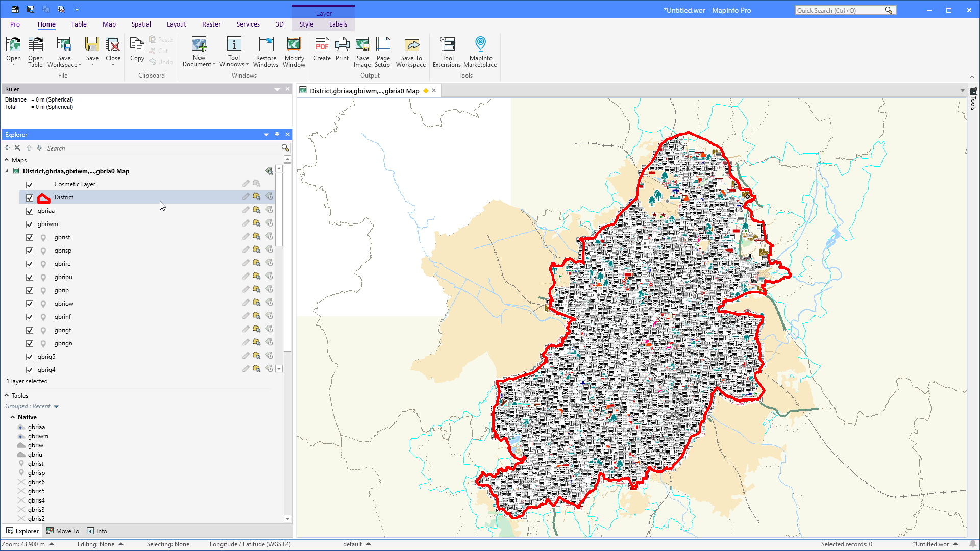Screen dimensions: 980x551
Task: Collapse the Native tables group
Action: [13, 417]
